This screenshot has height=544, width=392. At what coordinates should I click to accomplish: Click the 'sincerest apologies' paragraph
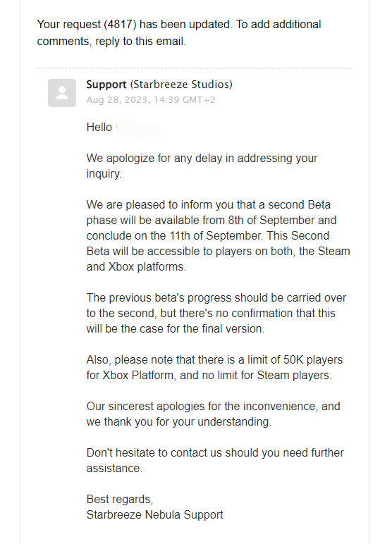(213, 414)
